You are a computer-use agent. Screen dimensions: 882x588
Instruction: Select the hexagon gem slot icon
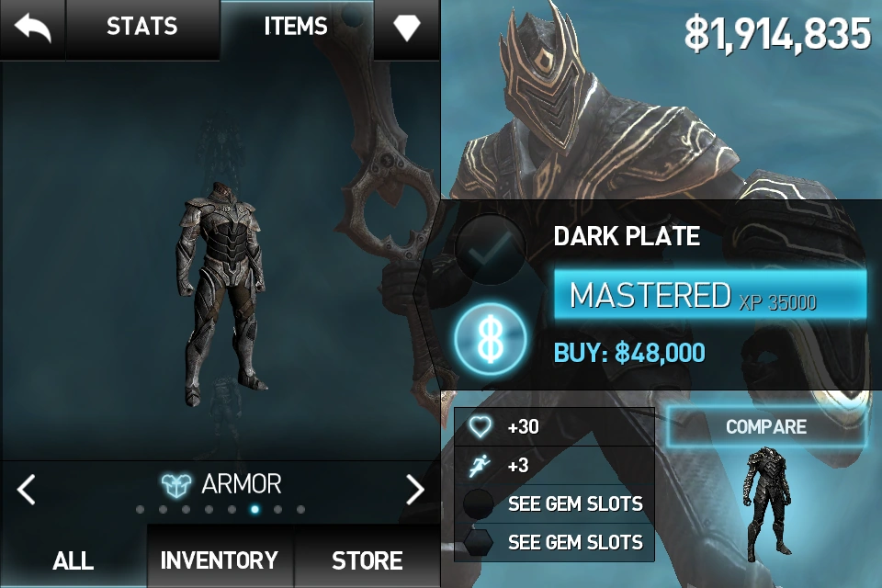[x=478, y=542]
